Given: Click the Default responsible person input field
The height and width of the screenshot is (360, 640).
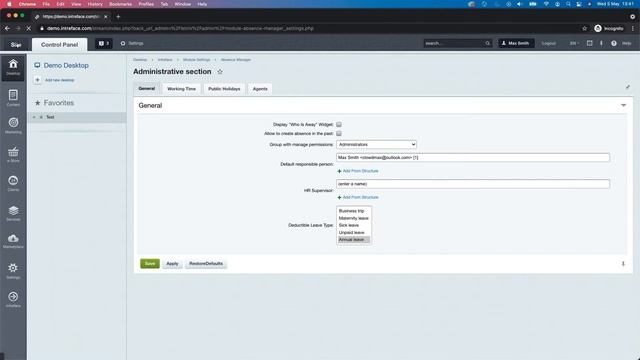Looking at the screenshot, I should [473, 158].
